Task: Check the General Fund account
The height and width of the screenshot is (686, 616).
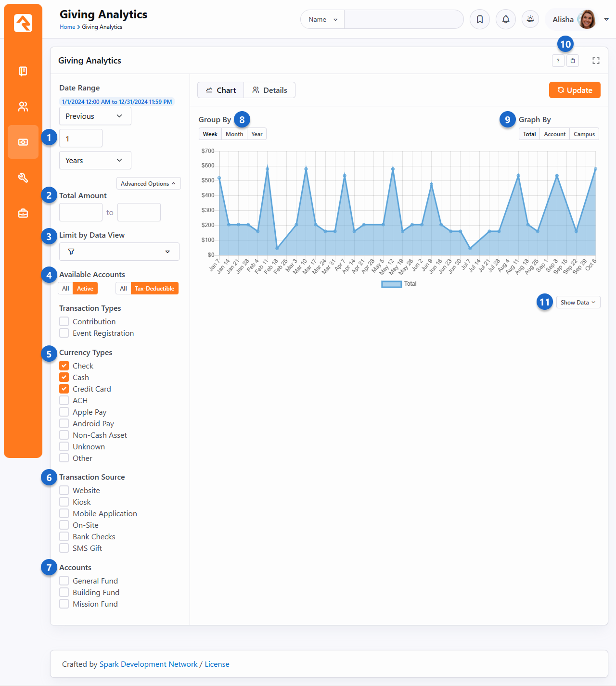Action: [x=64, y=581]
